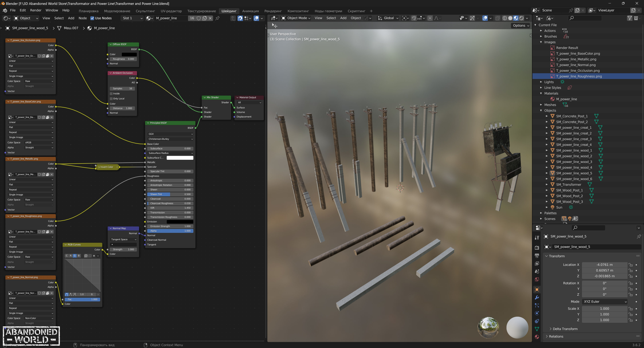Switch to rendered viewport shading icon

521,18
